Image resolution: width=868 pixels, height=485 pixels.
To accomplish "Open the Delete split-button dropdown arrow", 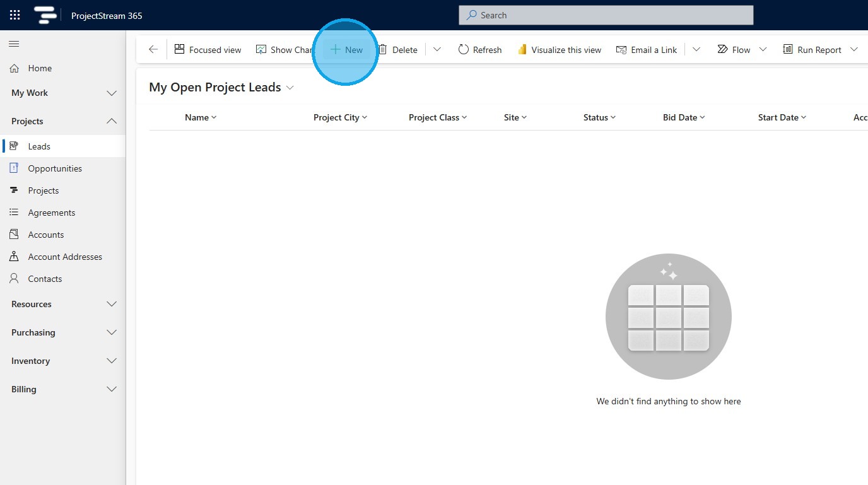I will [437, 50].
